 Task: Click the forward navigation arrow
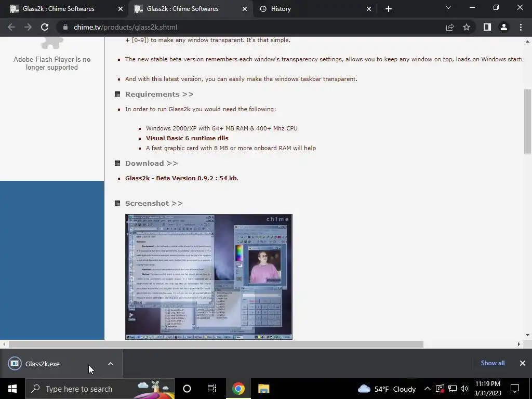pos(28,27)
